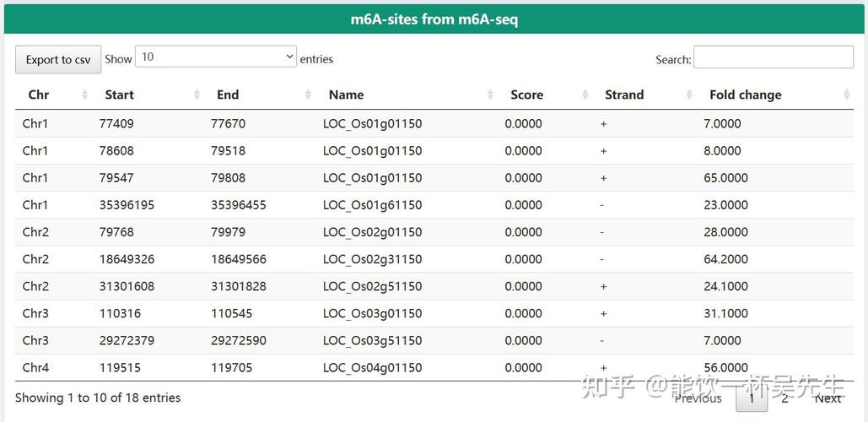The image size is (868, 422).
Task: Go to page 2 of entries
Action: pos(784,398)
